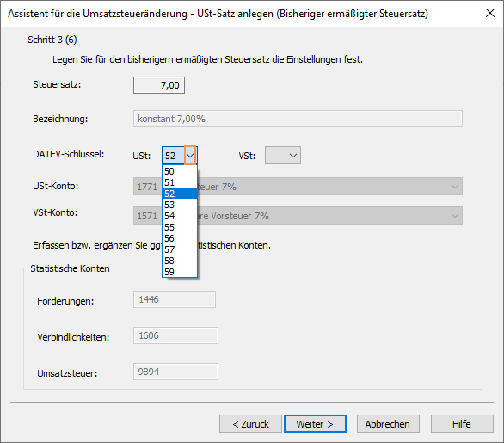Expand the USt-Konto 1771 combo box
This screenshot has height=443, width=504.
(x=454, y=187)
